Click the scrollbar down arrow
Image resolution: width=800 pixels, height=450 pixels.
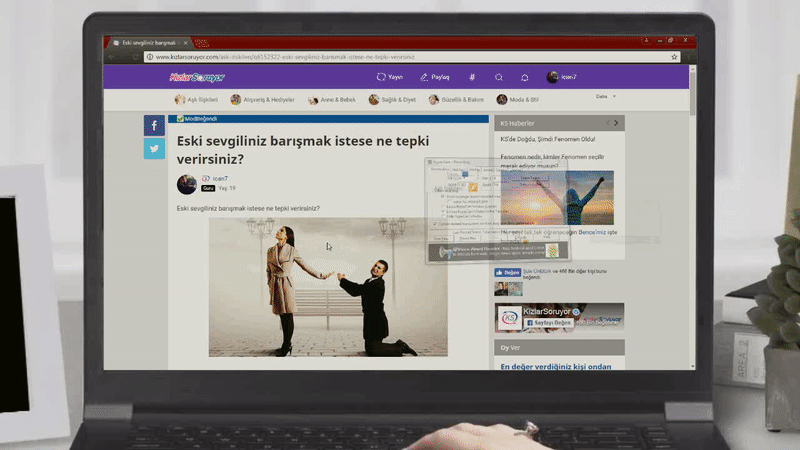click(x=692, y=366)
